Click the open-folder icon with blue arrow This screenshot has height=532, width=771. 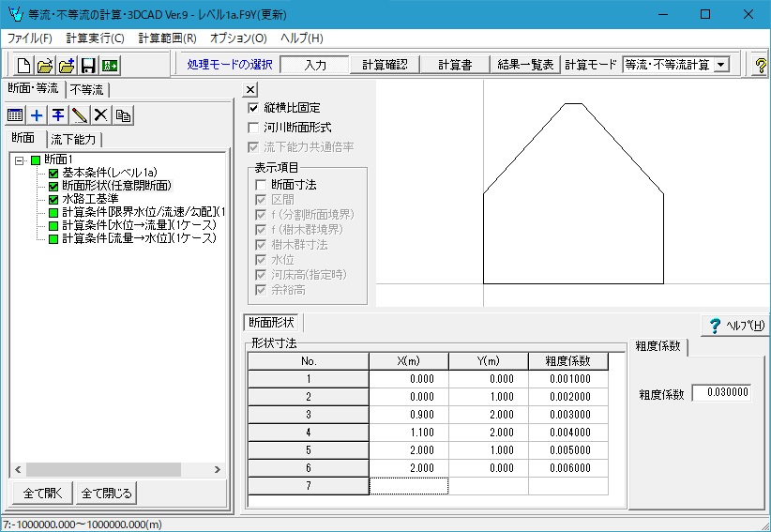[67, 65]
